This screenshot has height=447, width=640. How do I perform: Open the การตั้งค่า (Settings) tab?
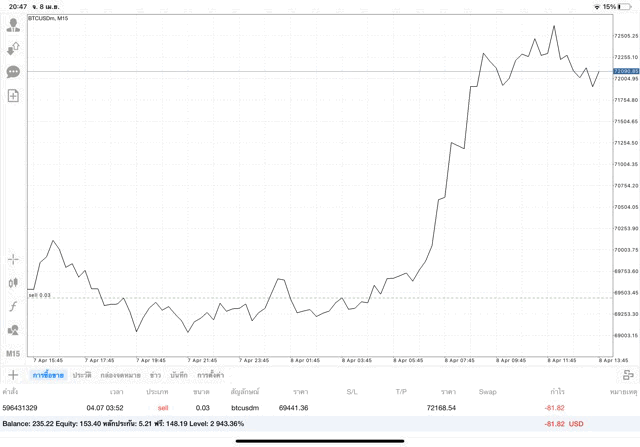click(210, 375)
